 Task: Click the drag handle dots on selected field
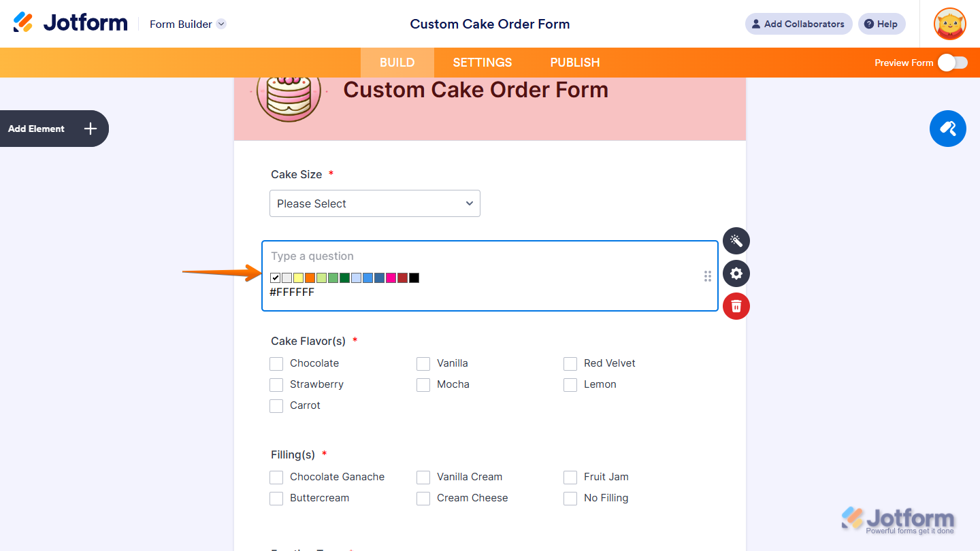point(707,276)
